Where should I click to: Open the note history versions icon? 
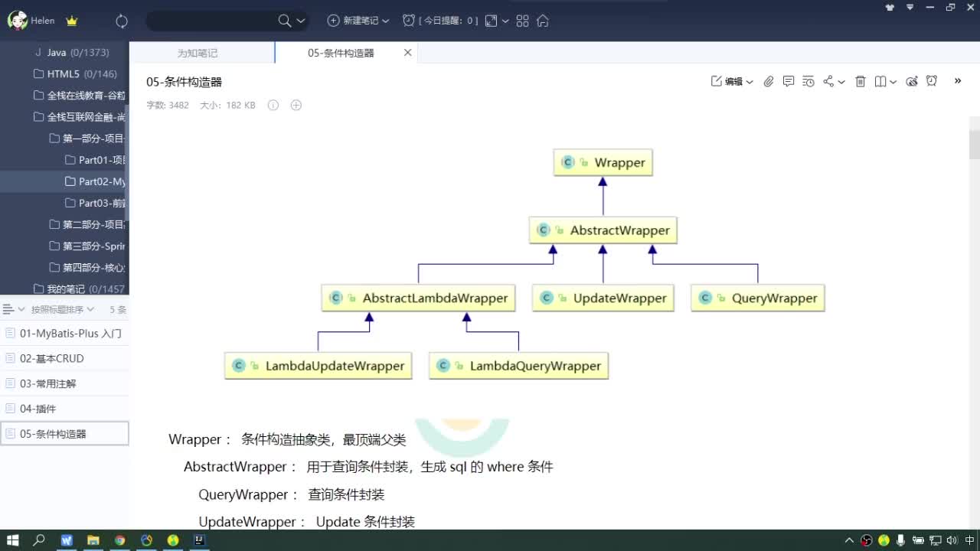[808, 81]
